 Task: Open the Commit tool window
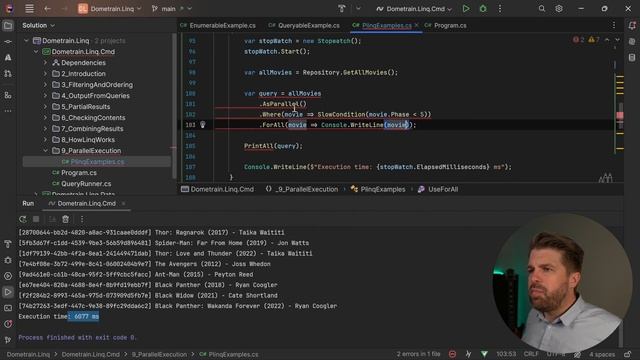8,42
